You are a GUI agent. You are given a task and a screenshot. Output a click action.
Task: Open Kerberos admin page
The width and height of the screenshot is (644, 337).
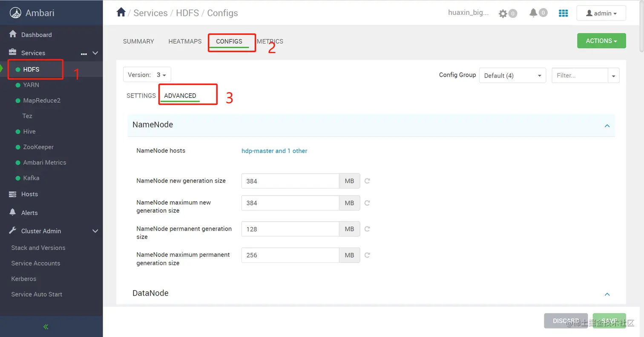pyautogui.click(x=24, y=279)
